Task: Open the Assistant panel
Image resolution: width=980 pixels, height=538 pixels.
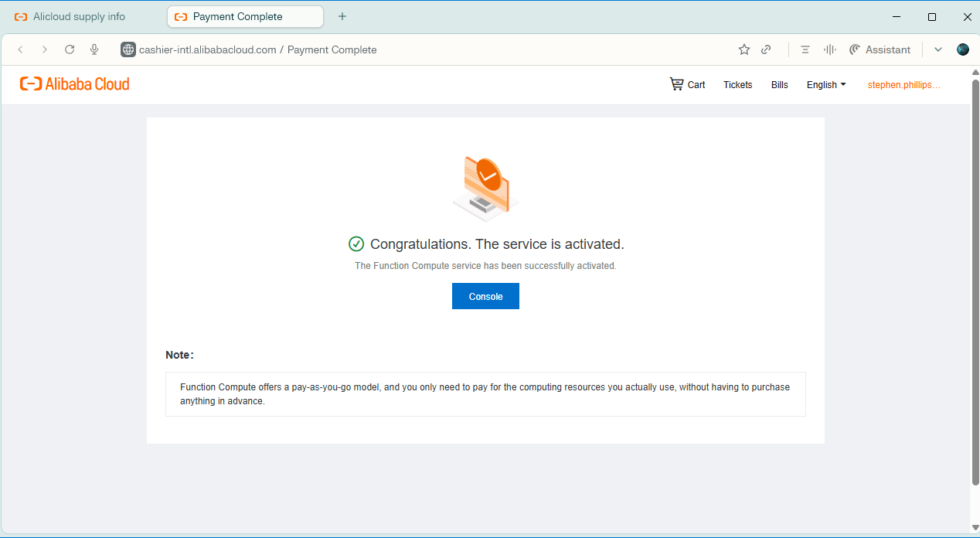Action: 880,49
